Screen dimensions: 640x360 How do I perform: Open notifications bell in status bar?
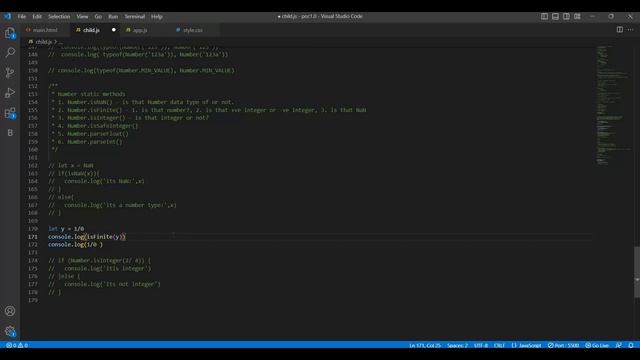coord(631,345)
